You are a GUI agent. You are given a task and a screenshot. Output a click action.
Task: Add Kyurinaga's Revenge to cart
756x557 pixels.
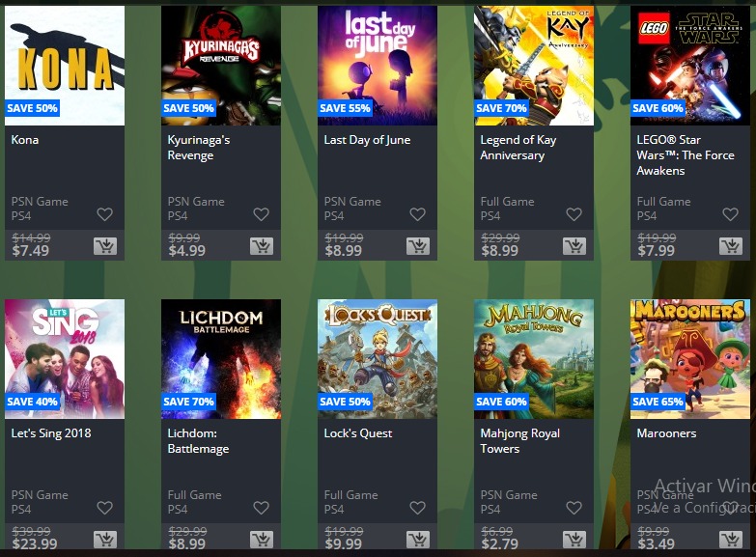pyautogui.click(x=262, y=246)
